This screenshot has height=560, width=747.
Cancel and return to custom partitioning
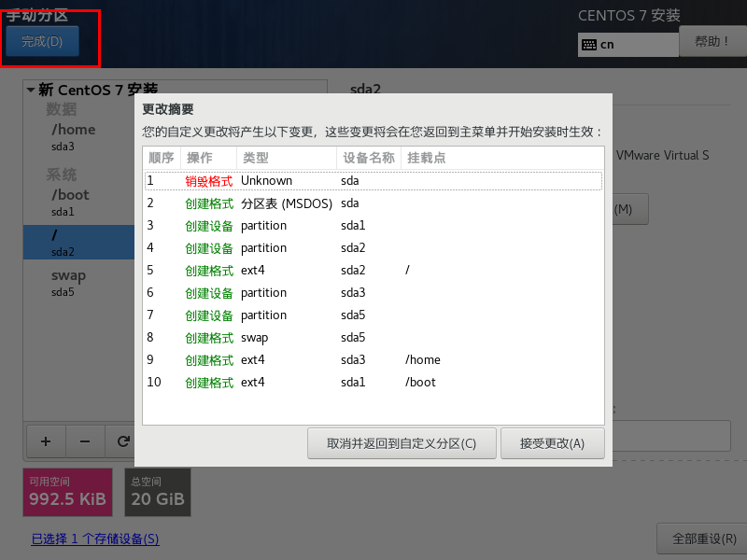pyautogui.click(x=402, y=443)
